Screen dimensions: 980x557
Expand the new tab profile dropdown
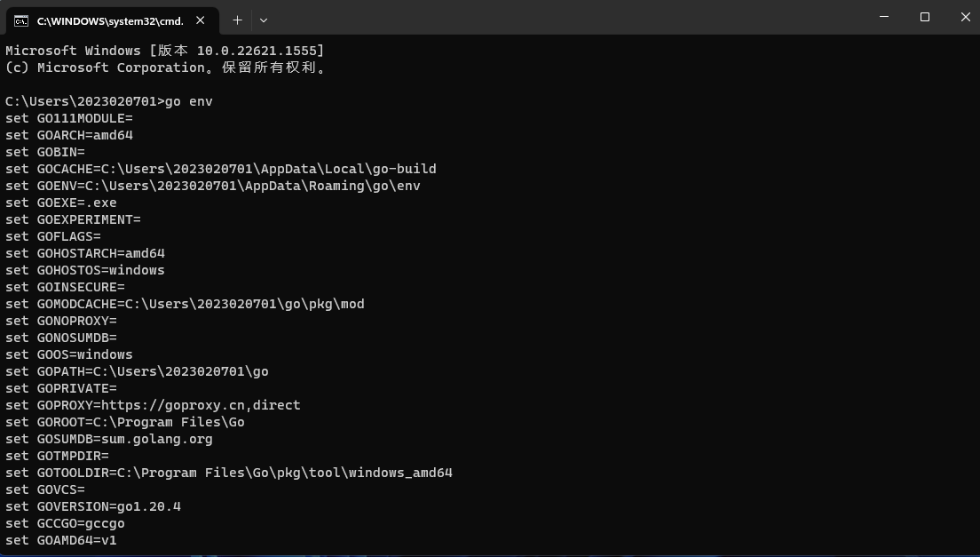264,20
